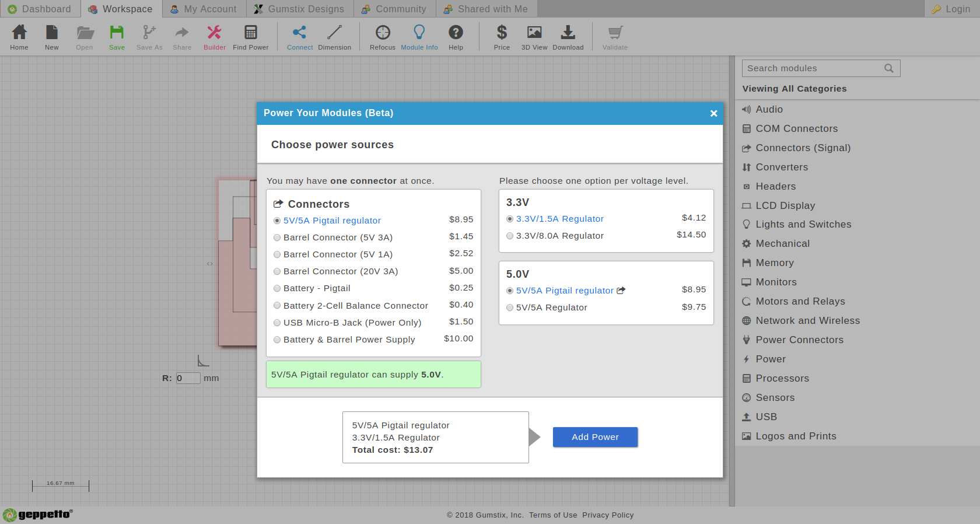Choose the 3.3V/8.0A Regulator option

click(x=510, y=236)
